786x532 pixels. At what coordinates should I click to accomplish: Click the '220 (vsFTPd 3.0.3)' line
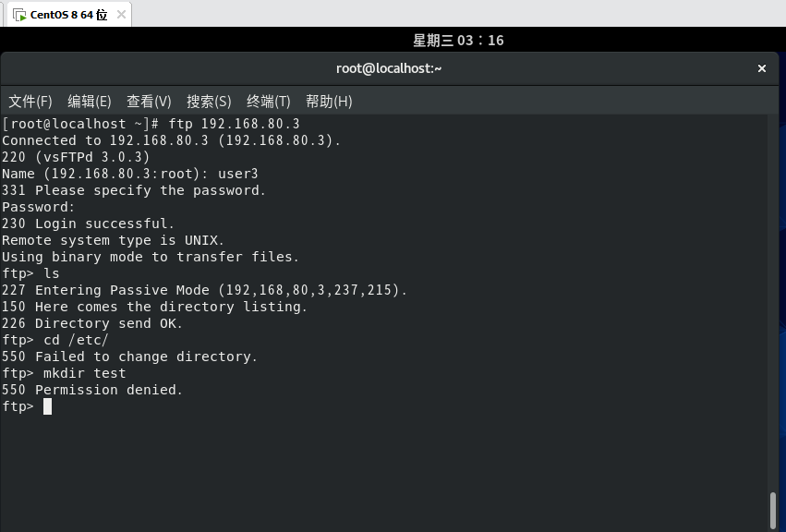[x=76, y=157]
